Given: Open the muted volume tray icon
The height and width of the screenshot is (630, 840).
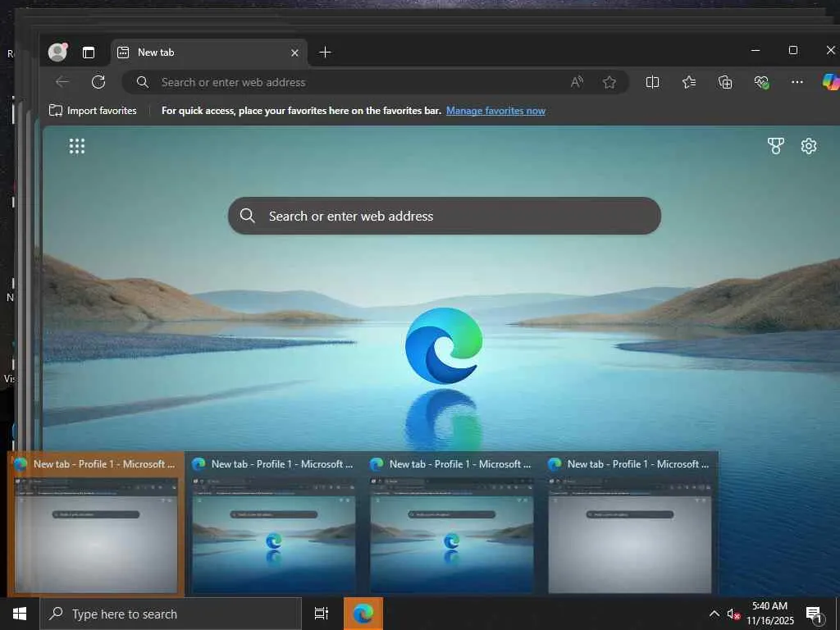Looking at the screenshot, I should click(733, 614).
